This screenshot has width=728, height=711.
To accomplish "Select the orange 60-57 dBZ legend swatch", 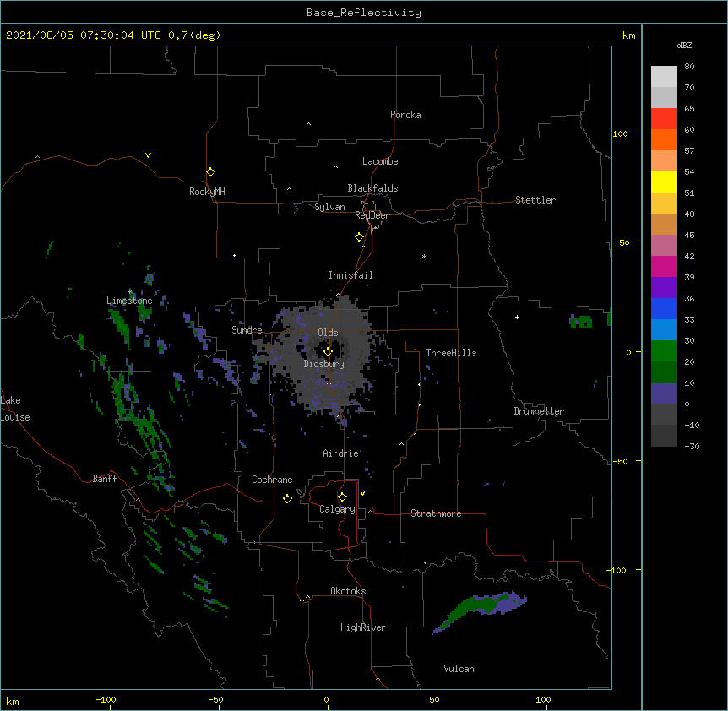I will (x=664, y=139).
